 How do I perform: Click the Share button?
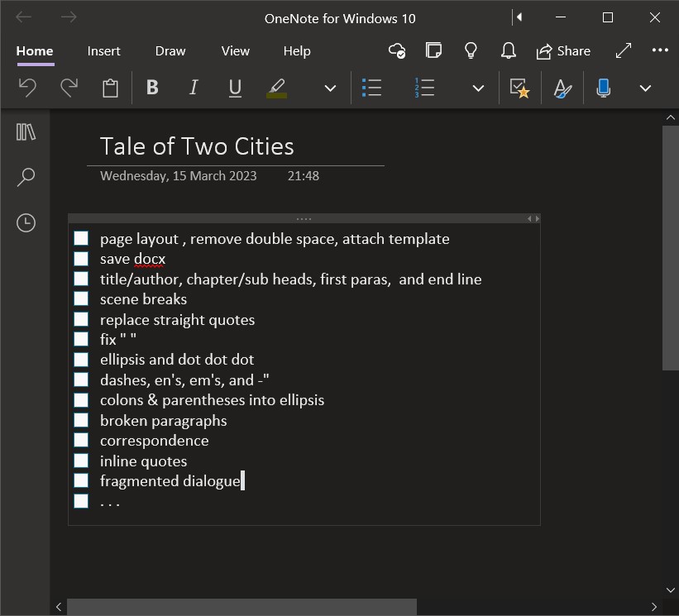pyautogui.click(x=563, y=51)
